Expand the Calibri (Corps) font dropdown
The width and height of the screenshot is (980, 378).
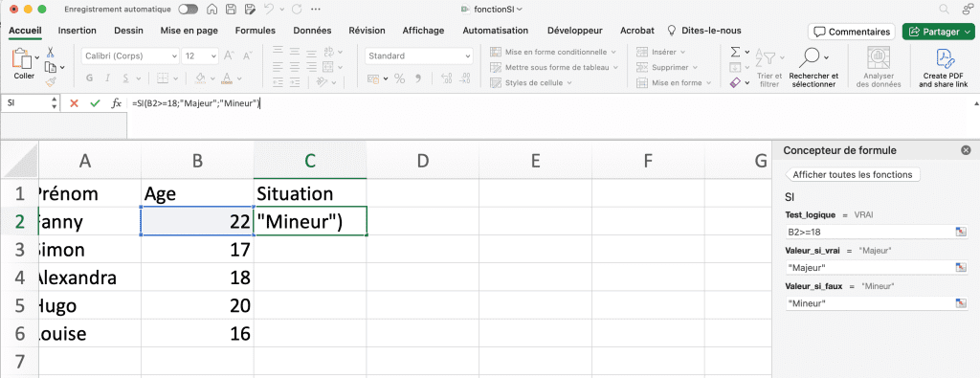(130, 56)
